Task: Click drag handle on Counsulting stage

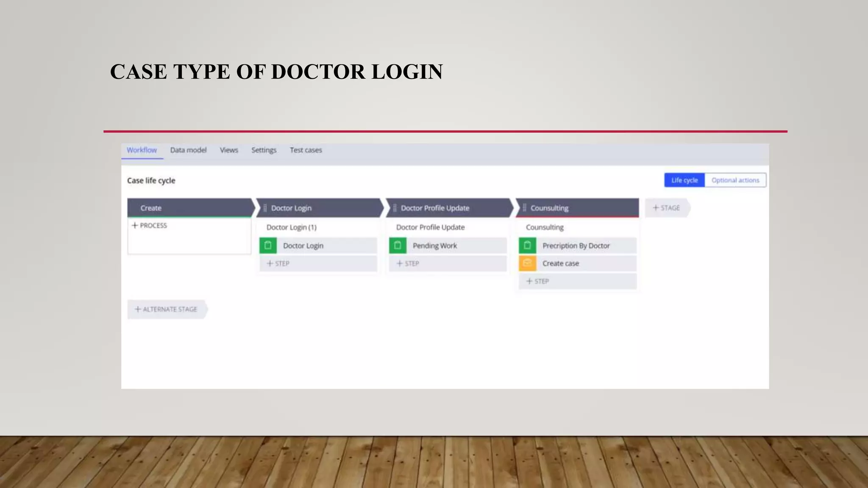Action: tap(524, 208)
